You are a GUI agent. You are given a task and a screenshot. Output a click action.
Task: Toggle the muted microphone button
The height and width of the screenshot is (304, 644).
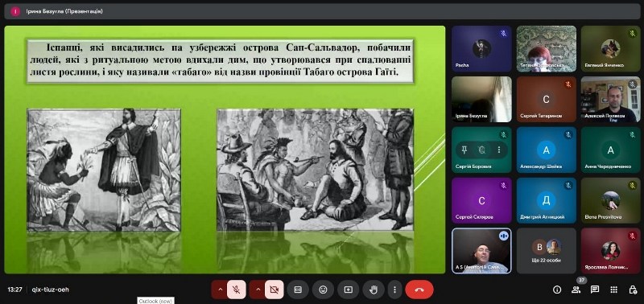[x=236, y=290]
